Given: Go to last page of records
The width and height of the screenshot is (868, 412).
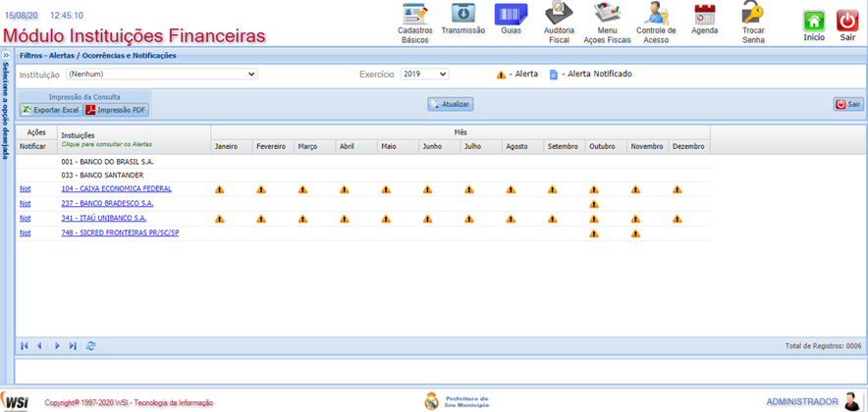Looking at the screenshot, I should 73,346.
